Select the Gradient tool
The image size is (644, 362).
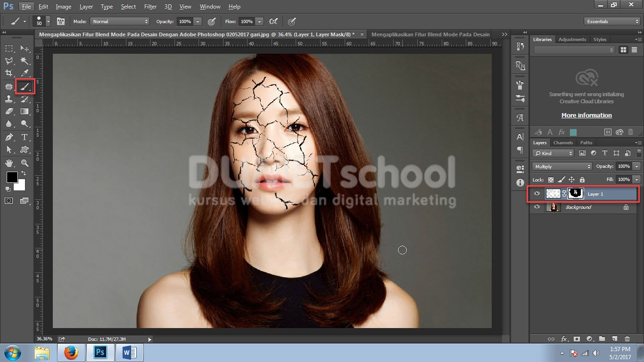(x=25, y=111)
